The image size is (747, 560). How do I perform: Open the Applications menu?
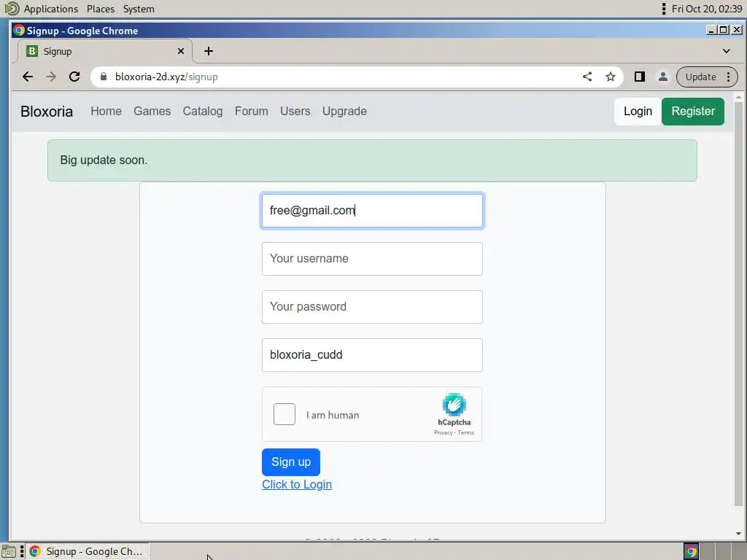(51, 9)
